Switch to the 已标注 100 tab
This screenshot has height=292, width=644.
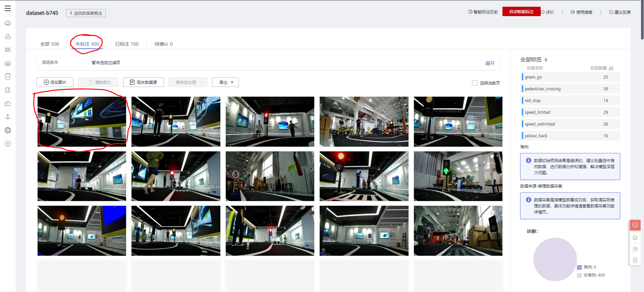(x=127, y=44)
